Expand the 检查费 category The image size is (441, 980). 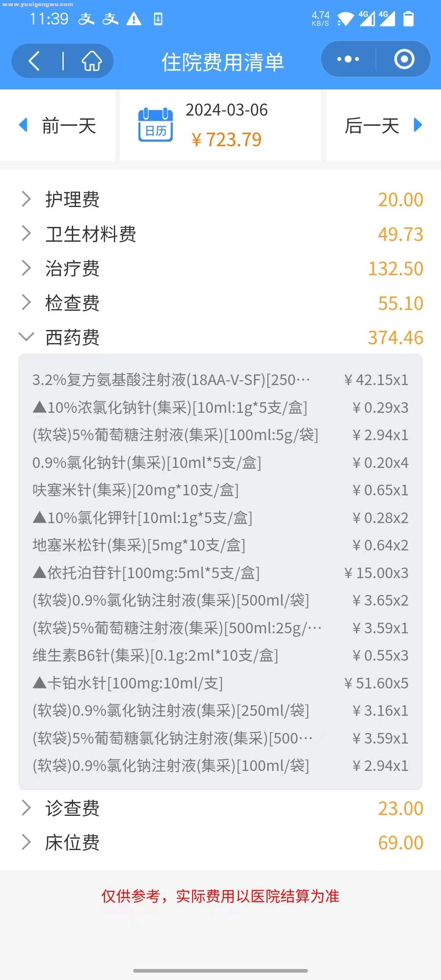220,303
